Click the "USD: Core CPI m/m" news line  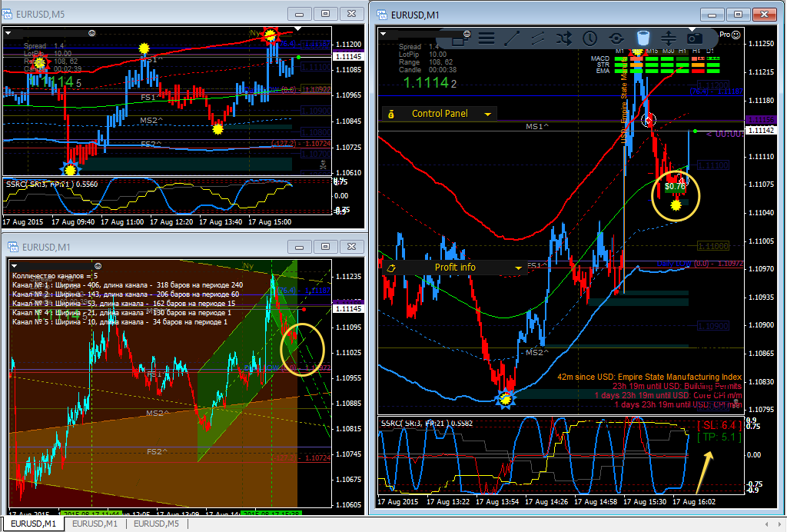(668, 395)
